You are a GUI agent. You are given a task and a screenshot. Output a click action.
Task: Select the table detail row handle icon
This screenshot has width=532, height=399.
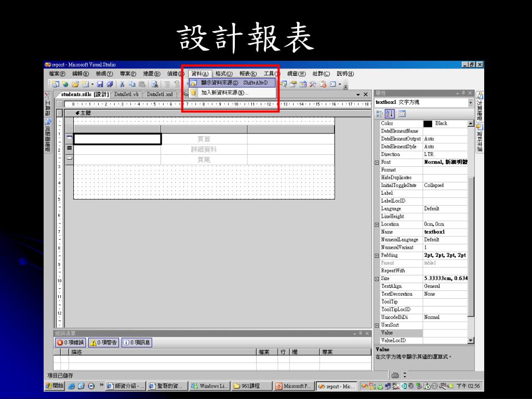pyautogui.click(x=69, y=148)
